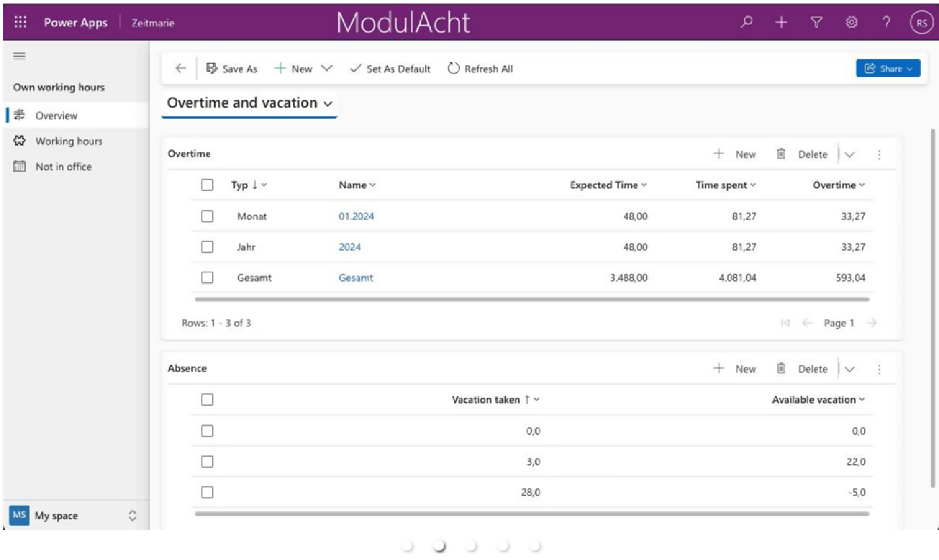The image size is (939, 560).
Task: Navigate to Working hours in sidebar
Action: pyautogui.click(x=69, y=141)
